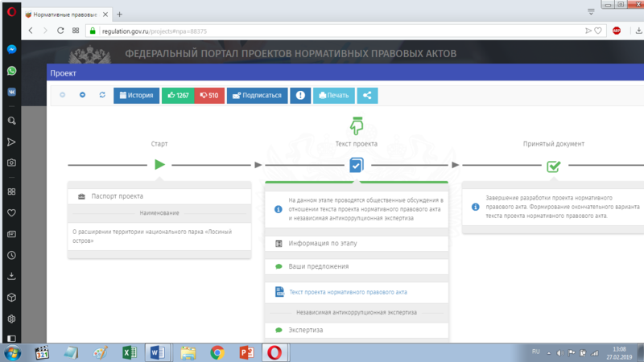Open WhatsApp from Opera sidebar
This screenshot has height=362, width=644.
click(x=12, y=71)
